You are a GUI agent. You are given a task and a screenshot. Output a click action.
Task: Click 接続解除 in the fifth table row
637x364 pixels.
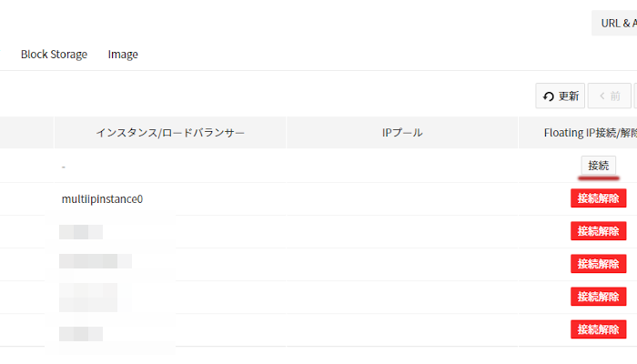pos(599,297)
